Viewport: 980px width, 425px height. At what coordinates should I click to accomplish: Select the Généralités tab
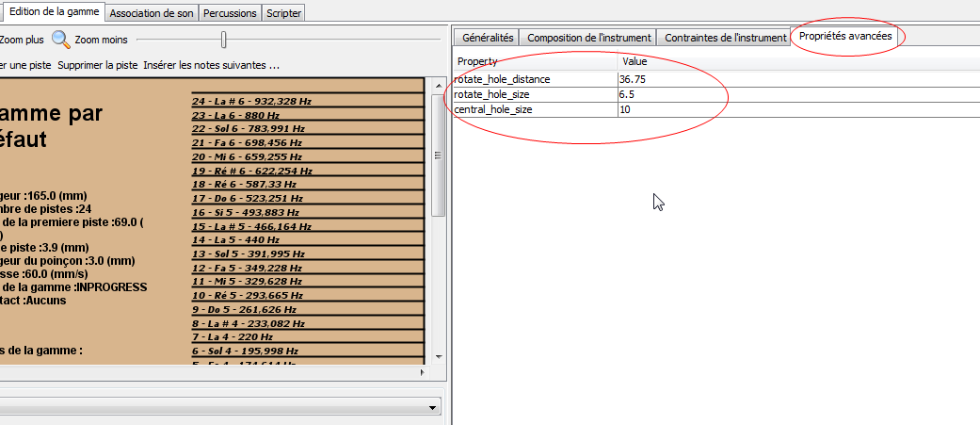click(x=488, y=38)
